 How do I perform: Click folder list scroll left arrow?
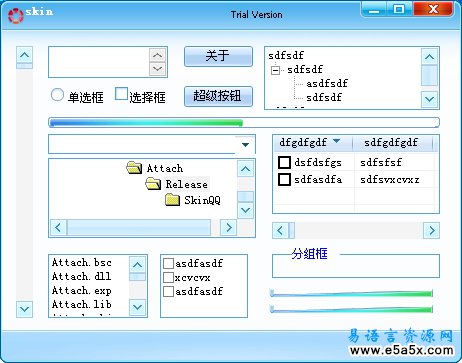pyautogui.click(x=58, y=228)
